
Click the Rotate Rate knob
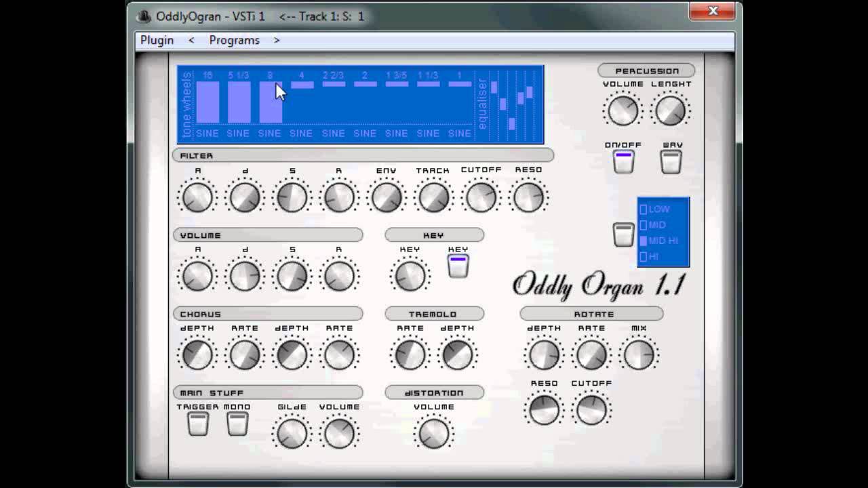tap(591, 354)
